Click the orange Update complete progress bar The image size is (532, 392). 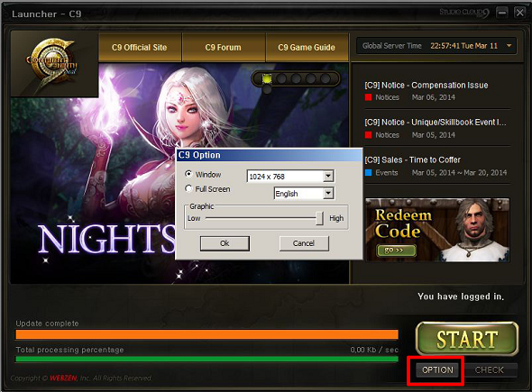[207, 334]
